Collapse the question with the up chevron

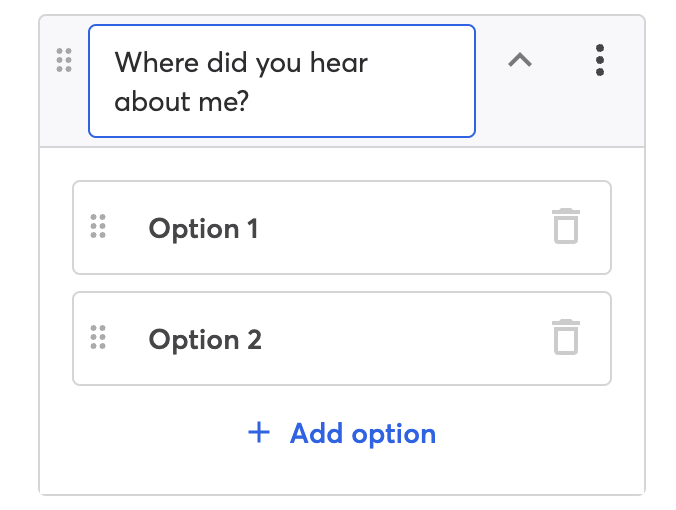point(520,60)
